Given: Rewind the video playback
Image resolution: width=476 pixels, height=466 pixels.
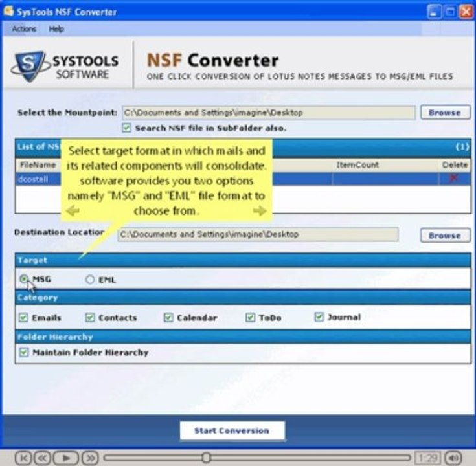Looking at the screenshot, I should [x=42, y=458].
